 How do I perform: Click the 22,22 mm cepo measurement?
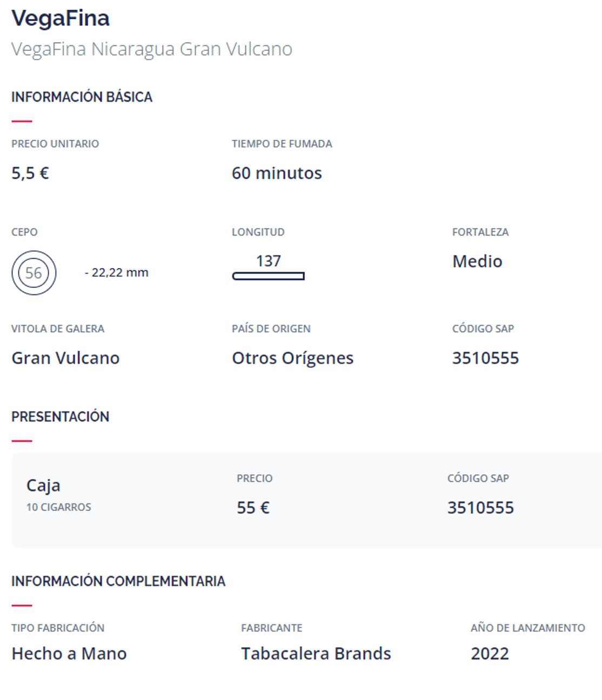[x=117, y=273]
